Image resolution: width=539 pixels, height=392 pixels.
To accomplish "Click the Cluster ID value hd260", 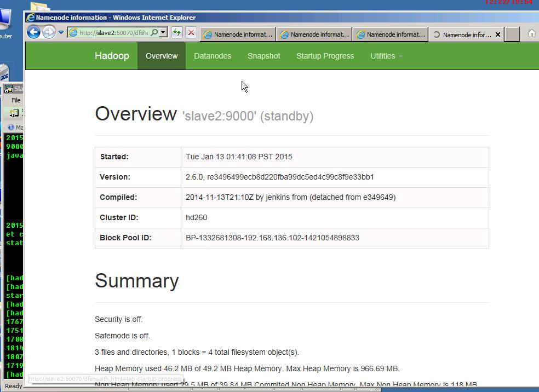I will (196, 217).
